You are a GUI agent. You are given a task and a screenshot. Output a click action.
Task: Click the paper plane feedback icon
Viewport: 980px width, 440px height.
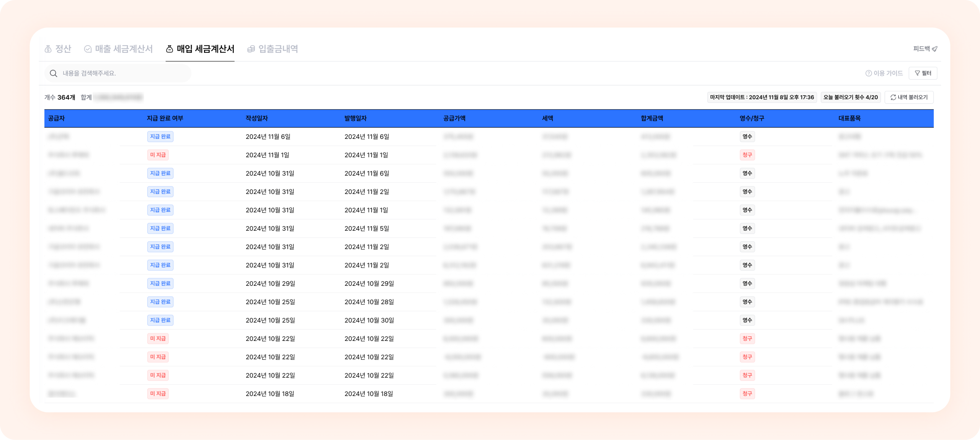click(934, 49)
